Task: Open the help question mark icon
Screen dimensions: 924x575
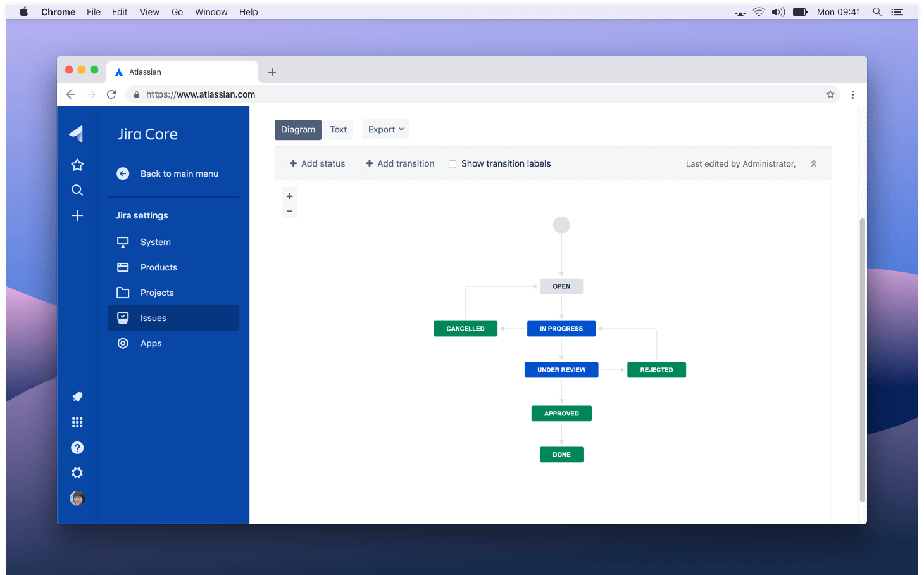Action: click(x=77, y=448)
